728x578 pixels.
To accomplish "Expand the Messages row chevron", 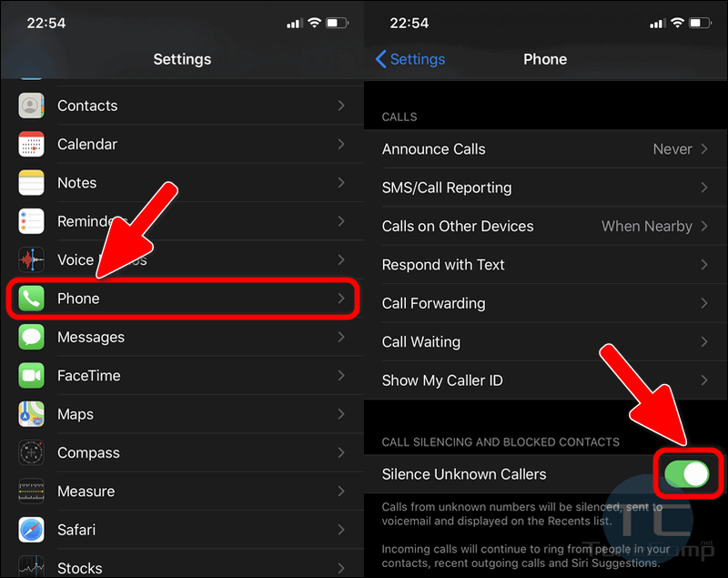I will click(x=341, y=337).
